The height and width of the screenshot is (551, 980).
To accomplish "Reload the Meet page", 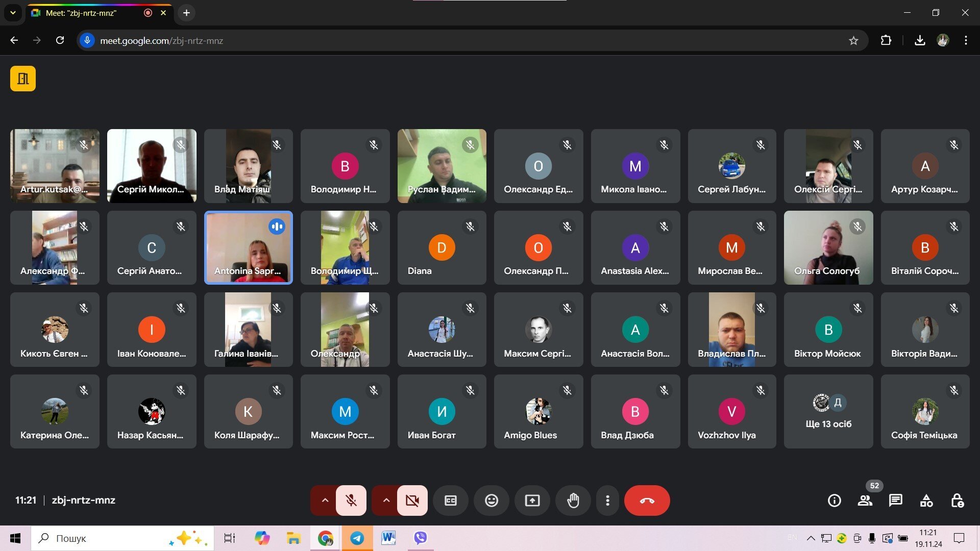I will click(60, 41).
